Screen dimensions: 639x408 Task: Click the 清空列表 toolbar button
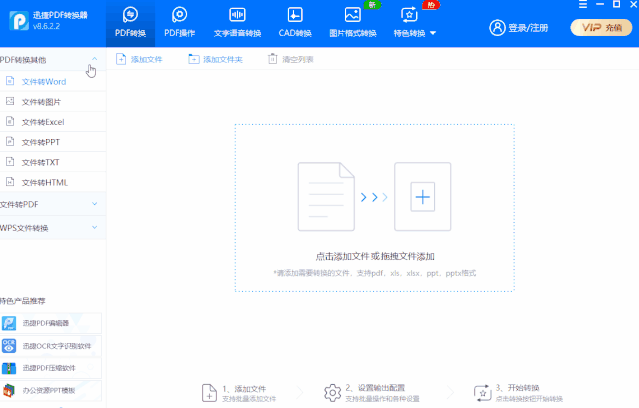[x=290, y=60]
